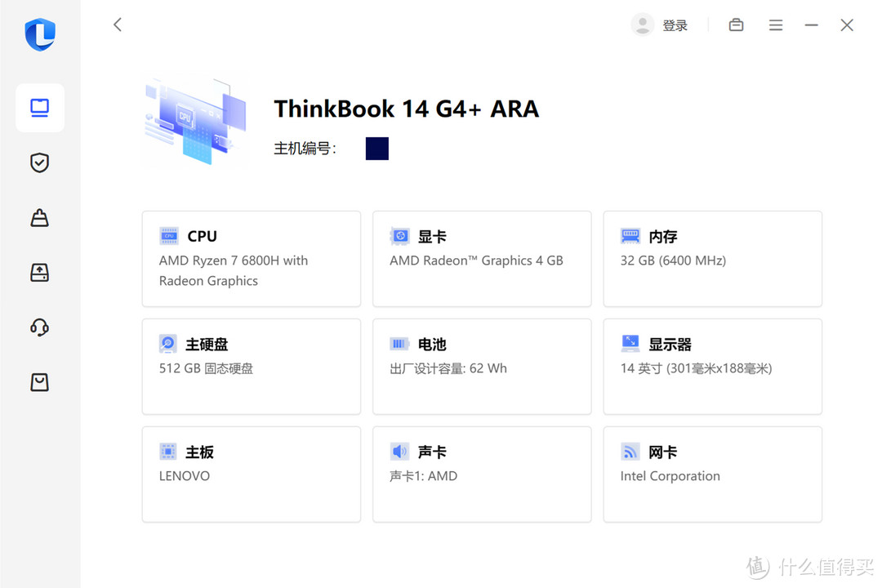Click the ThinkBook 14 G4+ ARA title
This screenshot has height=588, width=882.
(406, 109)
